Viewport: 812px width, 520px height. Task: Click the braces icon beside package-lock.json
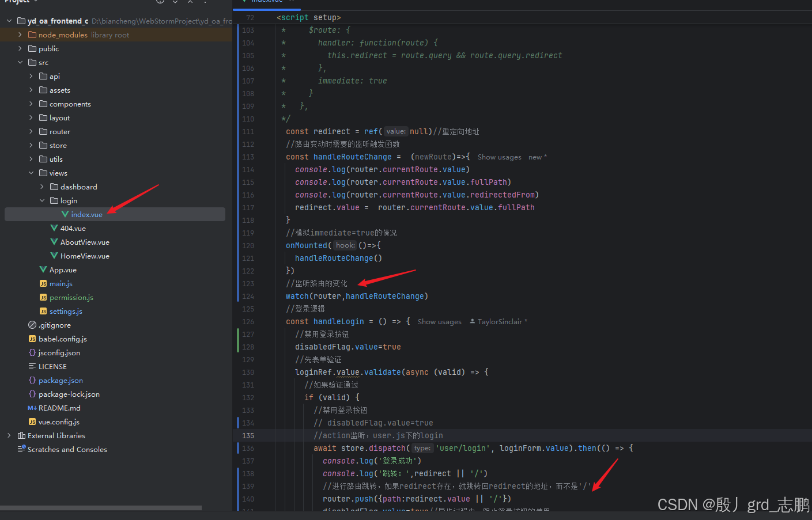coord(32,394)
